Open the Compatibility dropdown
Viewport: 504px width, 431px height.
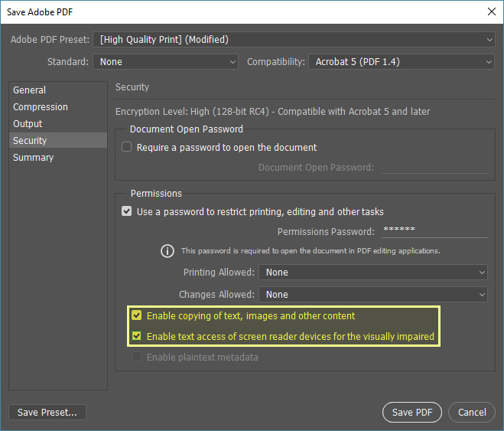click(402, 62)
